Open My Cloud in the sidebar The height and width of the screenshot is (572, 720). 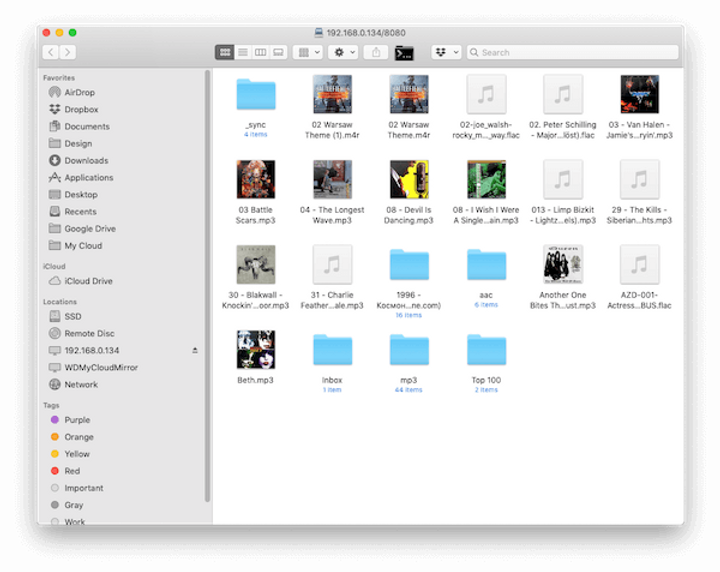pos(75,245)
